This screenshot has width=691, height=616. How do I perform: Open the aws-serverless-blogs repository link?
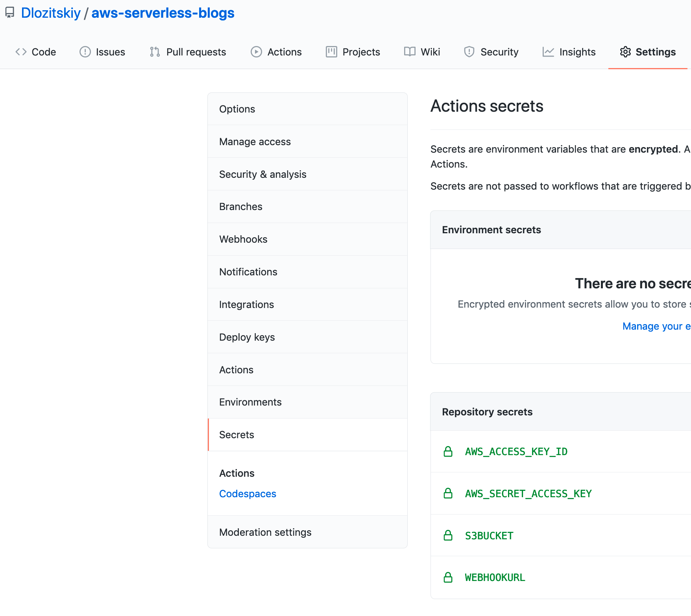coord(163,13)
